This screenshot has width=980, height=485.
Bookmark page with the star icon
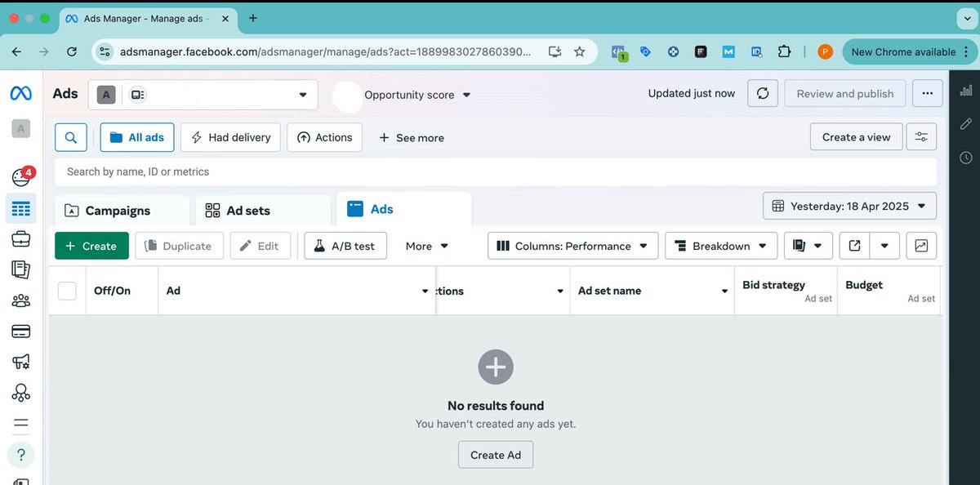[x=580, y=51]
